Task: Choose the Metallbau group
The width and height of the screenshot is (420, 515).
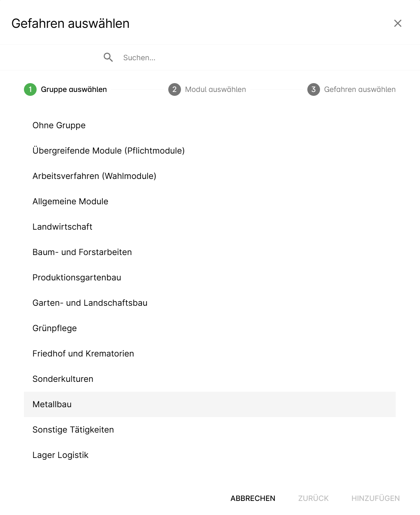Action: coord(52,404)
